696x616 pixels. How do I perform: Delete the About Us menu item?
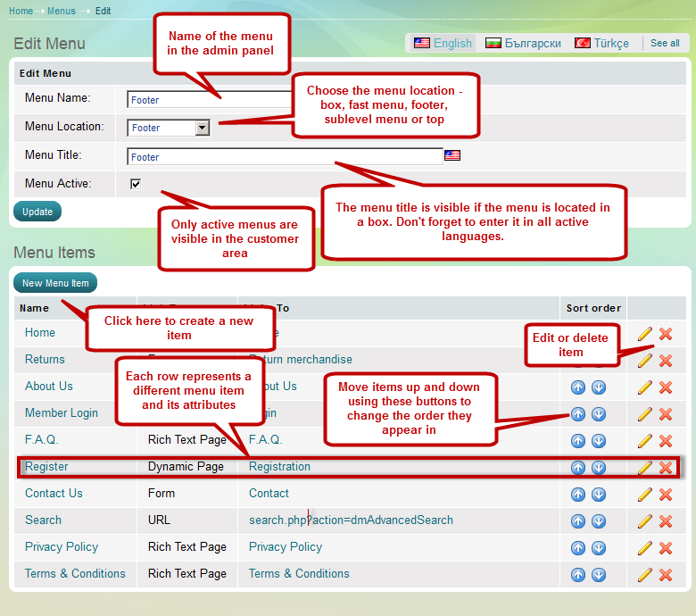point(666,387)
